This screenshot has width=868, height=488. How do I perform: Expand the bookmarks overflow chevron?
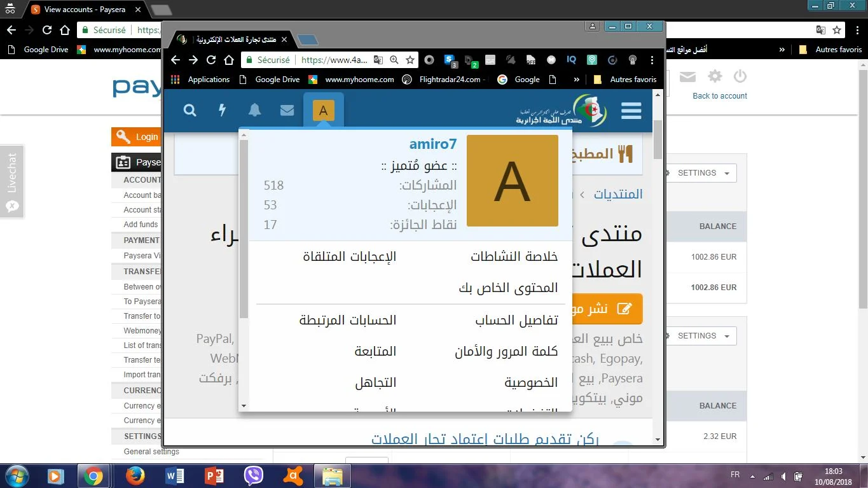point(576,80)
